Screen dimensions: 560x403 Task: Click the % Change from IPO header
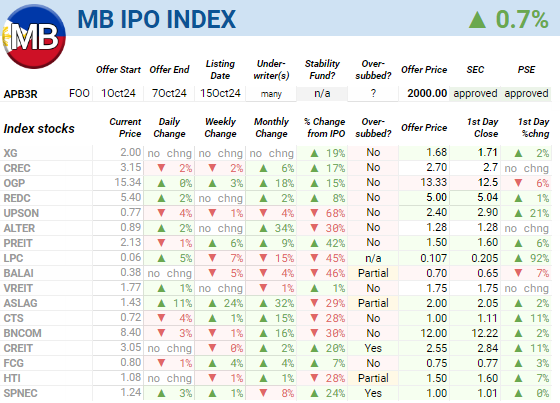(325, 128)
